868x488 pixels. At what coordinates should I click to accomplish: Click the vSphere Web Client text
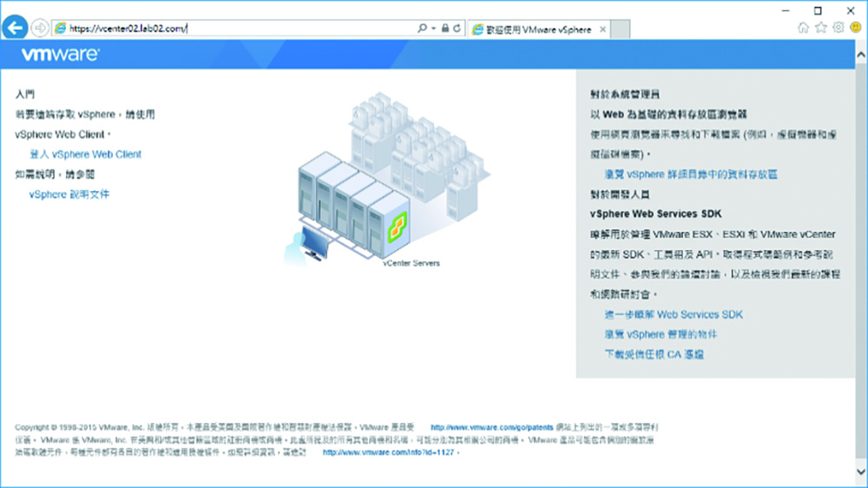(60, 135)
